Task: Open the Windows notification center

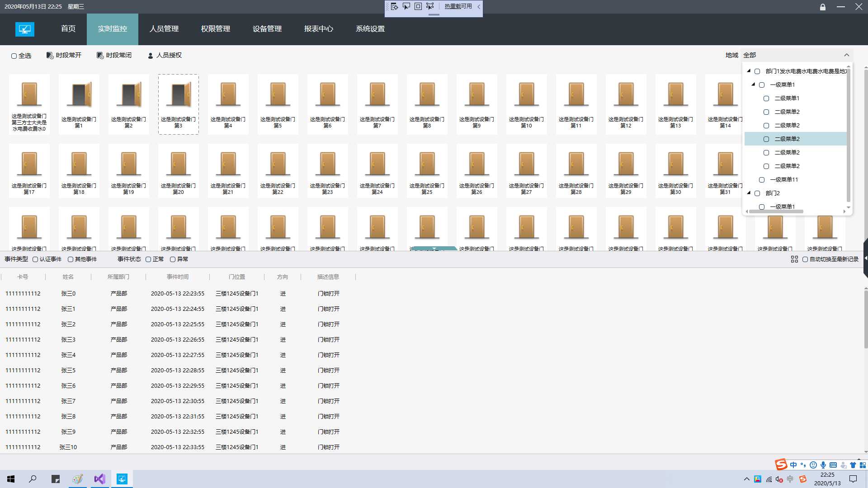Action: click(853, 479)
